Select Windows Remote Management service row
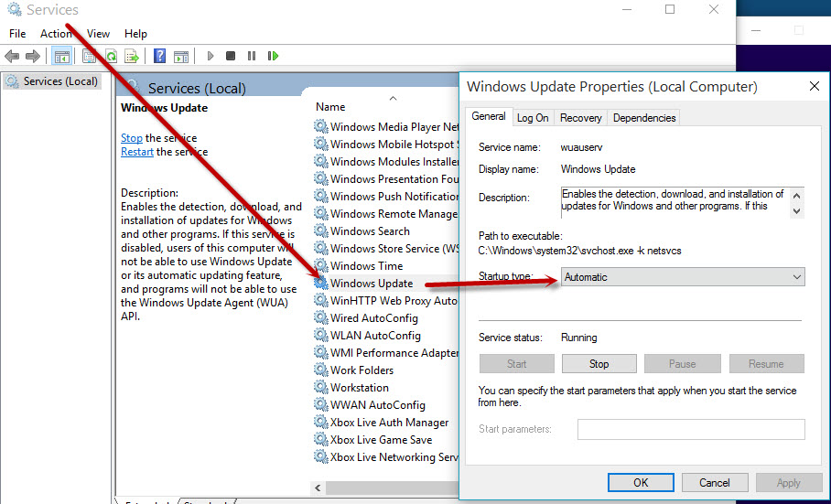 pyautogui.click(x=386, y=214)
